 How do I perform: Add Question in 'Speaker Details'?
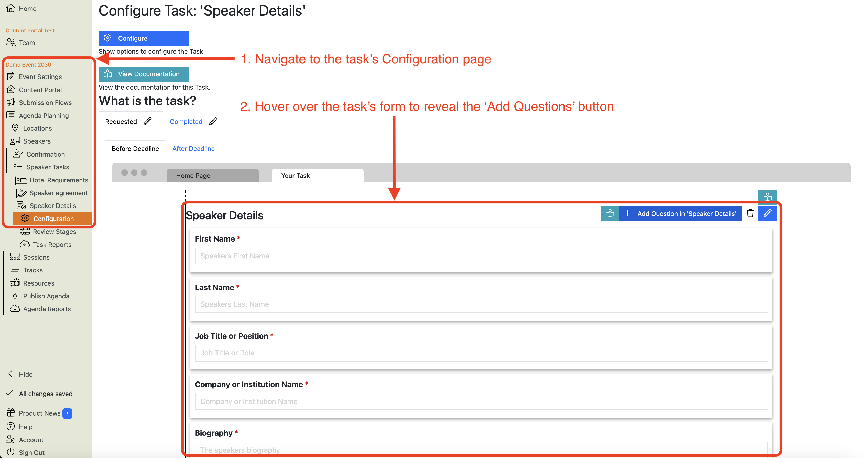[680, 214]
